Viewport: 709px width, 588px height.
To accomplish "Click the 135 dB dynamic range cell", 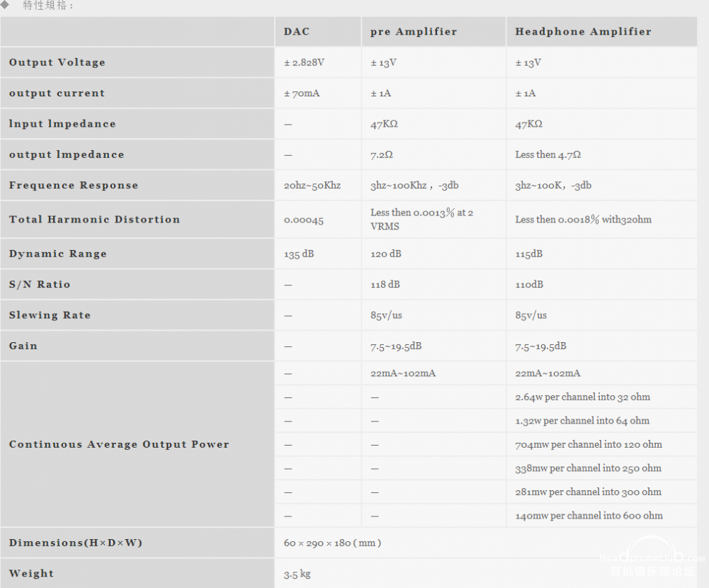I will [318, 254].
